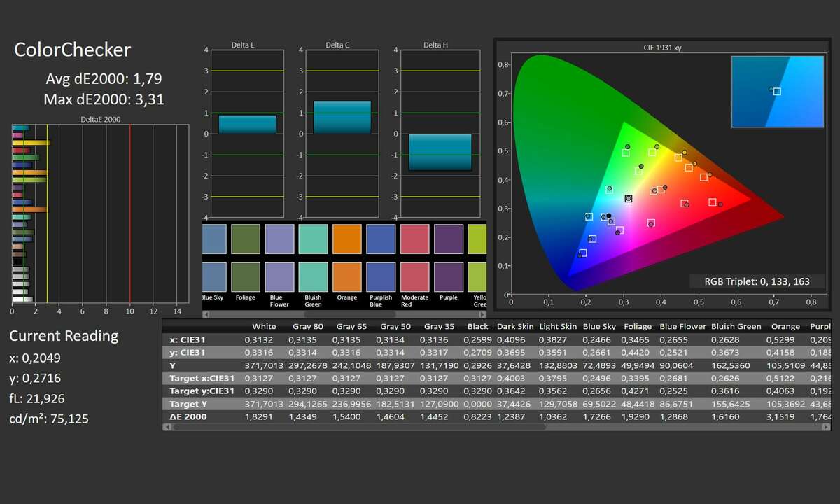The height and width of the screenshot is (504, 840).
Task: Select the Gray 35 column header
Action: (x=439, y=326)
